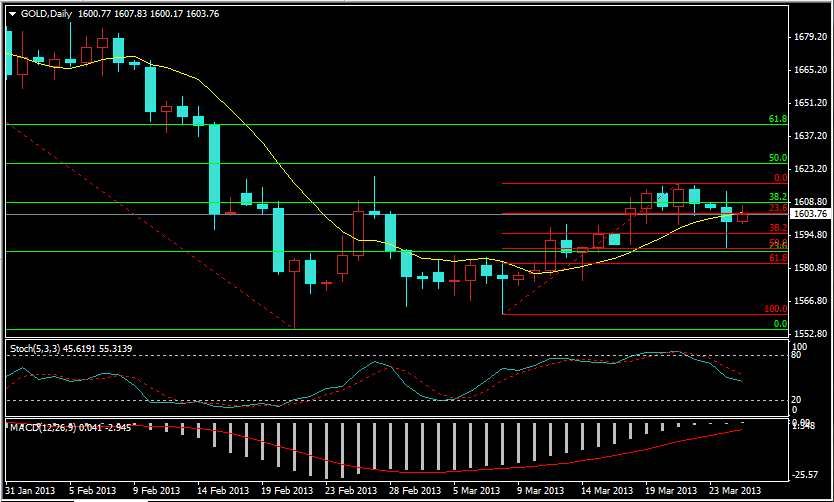This screenshot has height=502, width=834.
Task: Open the chart menu triangle beside GOLD,Daily
Action: tap(13, 14)
